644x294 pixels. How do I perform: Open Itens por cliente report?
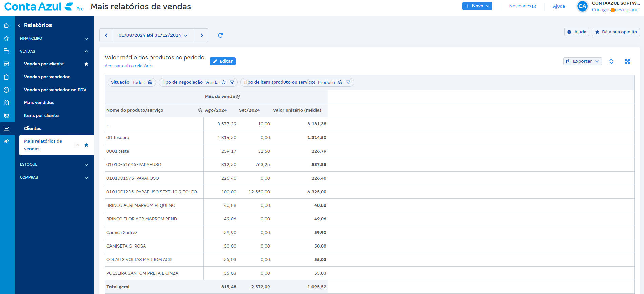[41, 116]
